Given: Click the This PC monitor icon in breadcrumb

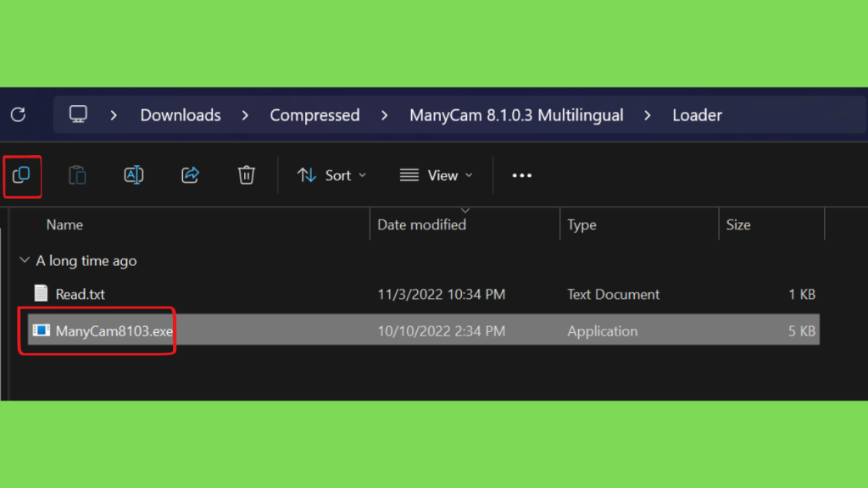Looking at the screenshot, I should (78, 114).
